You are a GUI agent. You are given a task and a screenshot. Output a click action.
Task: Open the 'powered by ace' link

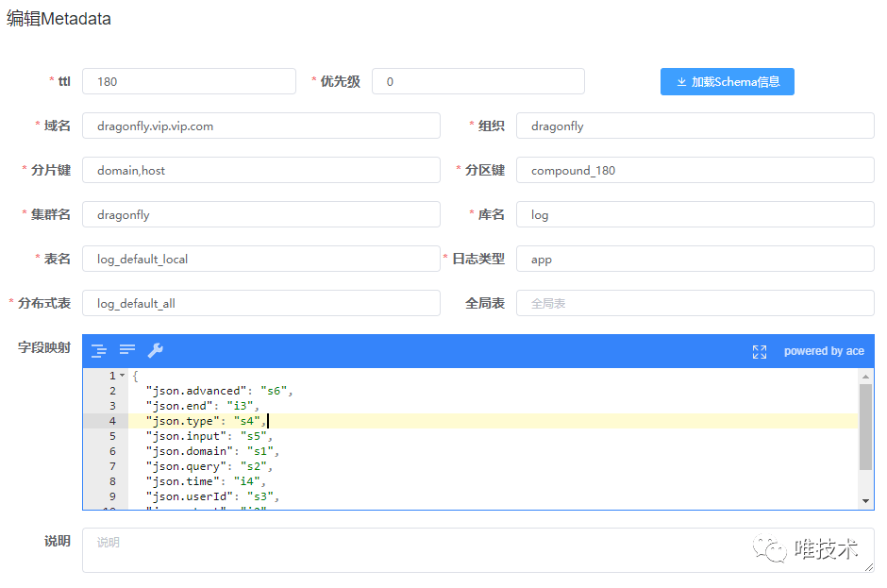pos(824,351)
